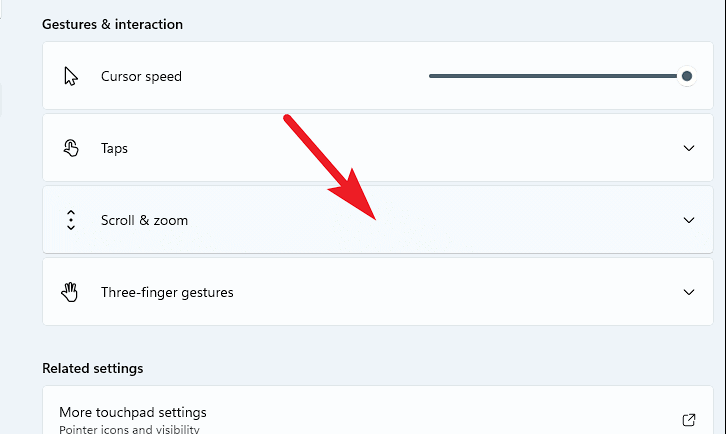Image resolution: width=726 pixels, height=434 pixels.
Task: Click the Cursor speed label
Action: [141, 76]
